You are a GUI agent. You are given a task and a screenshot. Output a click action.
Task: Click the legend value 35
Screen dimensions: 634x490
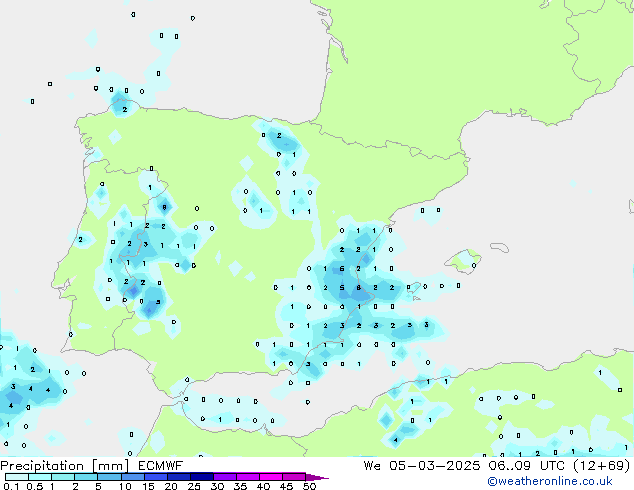(x=240, y=486)
